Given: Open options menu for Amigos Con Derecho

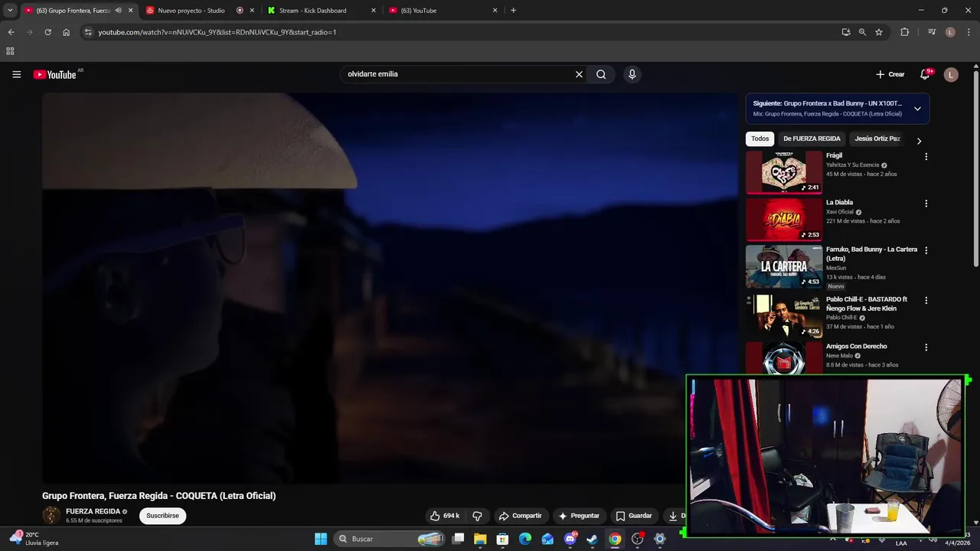Looking at the screenshot, I should click(x=926, y=347).
